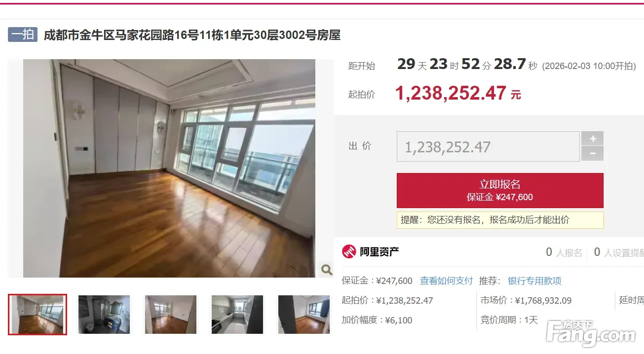Click the magnifier zoom icon on the photo
Screen dimensions: 644x354
[x=326, y=269]
